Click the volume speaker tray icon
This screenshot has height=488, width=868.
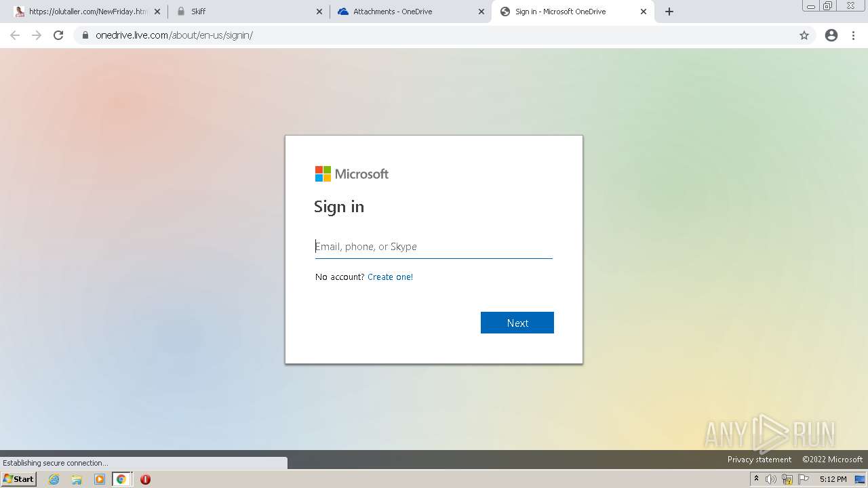tap(771, 479)
